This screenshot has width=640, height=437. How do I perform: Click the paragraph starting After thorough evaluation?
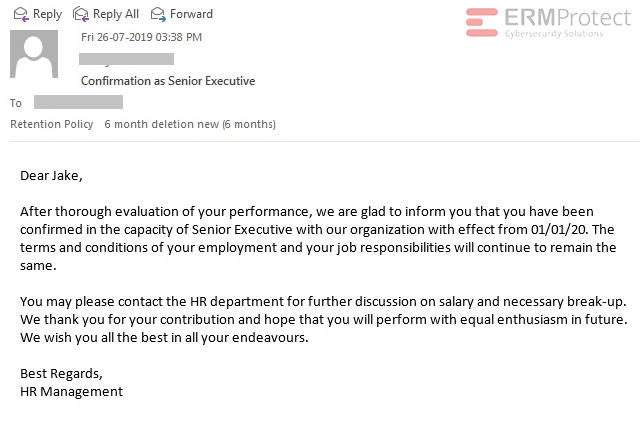click(x=318, y=239)
